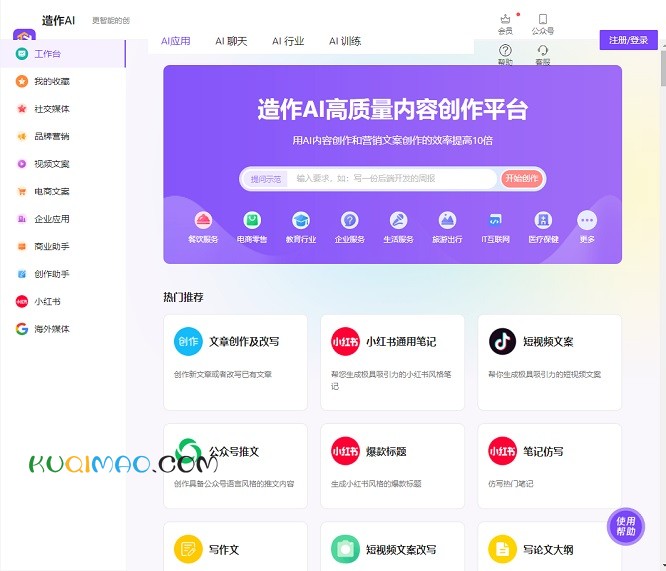
Task: Select 品牌营销 category in sidebar
Action: pos(63,136)
